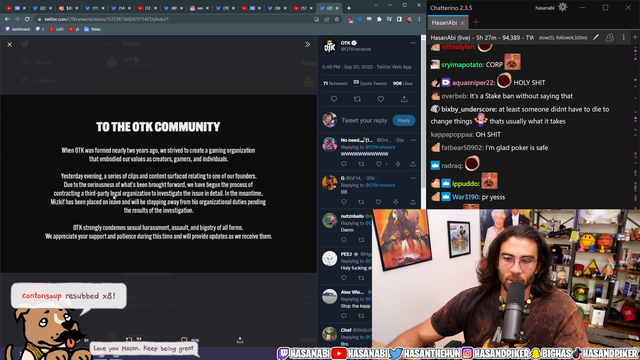This screenshot has height=360, width=640.
Task: Open Chrome profile avatar icon
Action: pyautogui.click(x=409, y=19)
